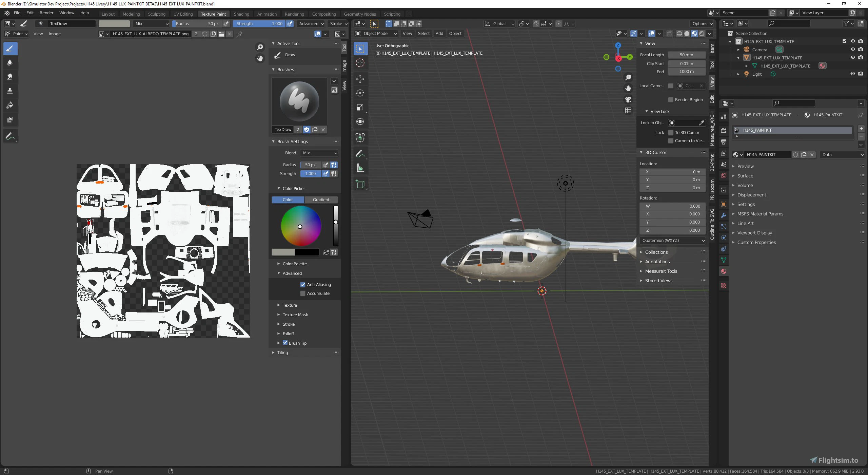Image resolution: width=868 pixels, height=475 pixels.
Task: Select the Fill bucket tool
Action: click(10, 105)
